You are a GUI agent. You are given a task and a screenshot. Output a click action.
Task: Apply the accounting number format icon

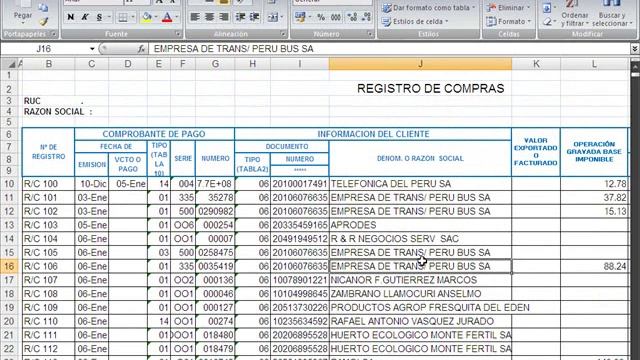pos(300,17)
